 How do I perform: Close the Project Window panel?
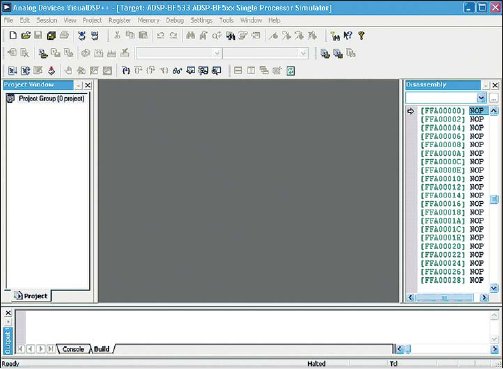tap(88, 85)
